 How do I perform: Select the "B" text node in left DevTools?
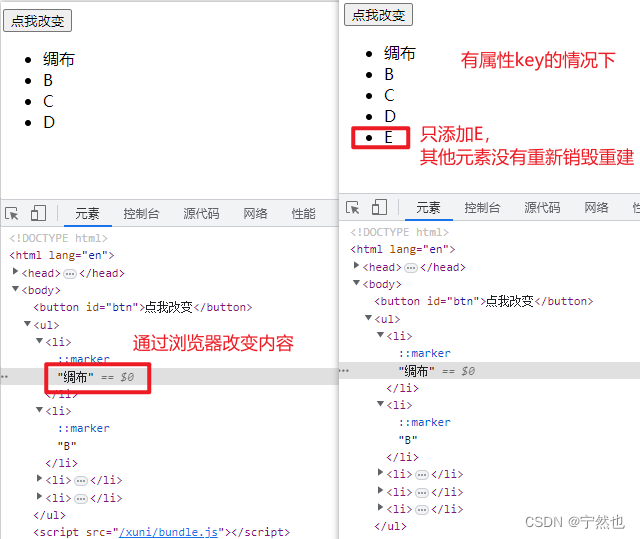(x=67, y=446)
